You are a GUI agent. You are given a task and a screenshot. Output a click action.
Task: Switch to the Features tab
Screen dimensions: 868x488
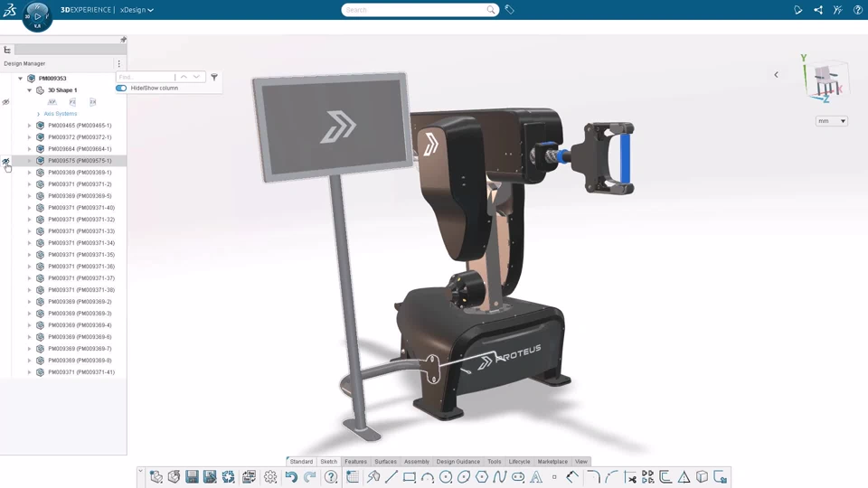(355, 462)
